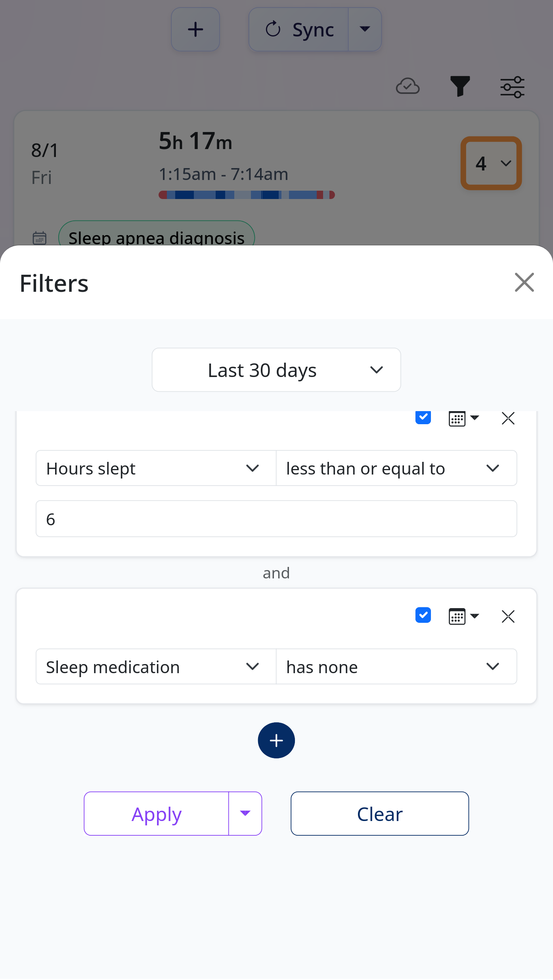
Task: Remove the Hours slept filter row
Action: [x=508, y=418]
